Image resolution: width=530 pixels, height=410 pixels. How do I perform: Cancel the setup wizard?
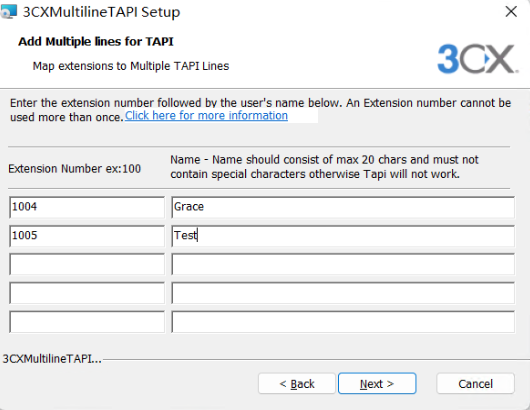475,384
